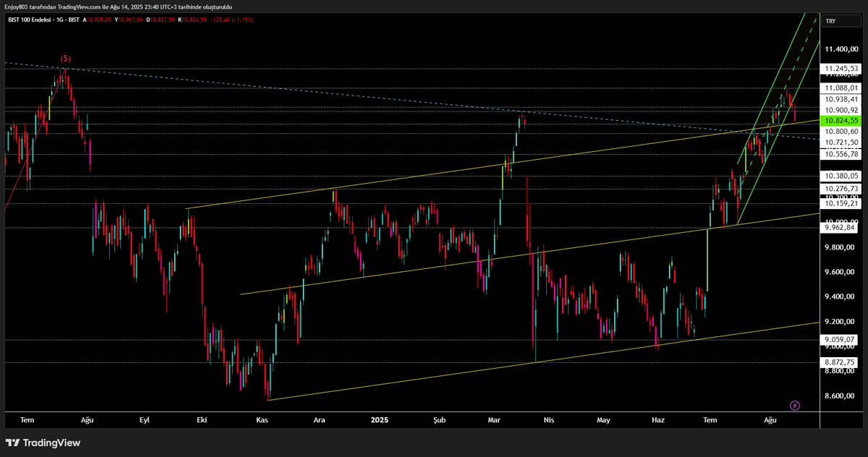
Task: Click the 9.962,84 price level label
Action: point(839,228)
